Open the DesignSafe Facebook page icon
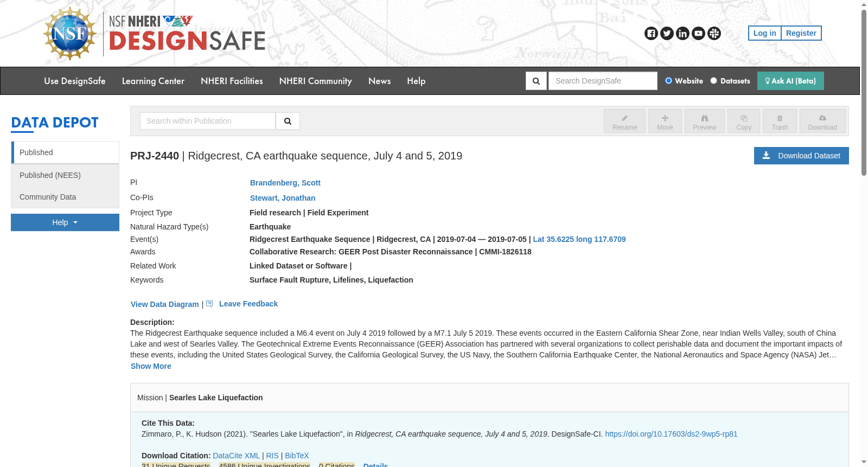 point(651,34)
